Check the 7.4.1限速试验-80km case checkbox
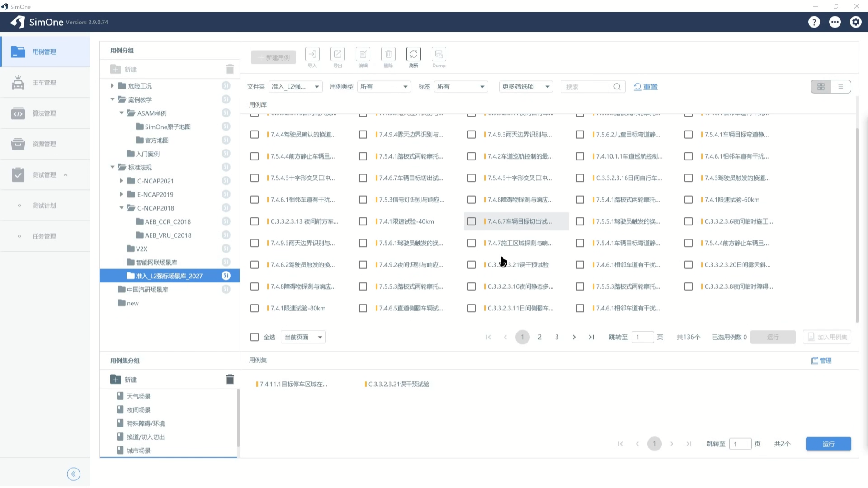868x488 pixels. [255, 308]
